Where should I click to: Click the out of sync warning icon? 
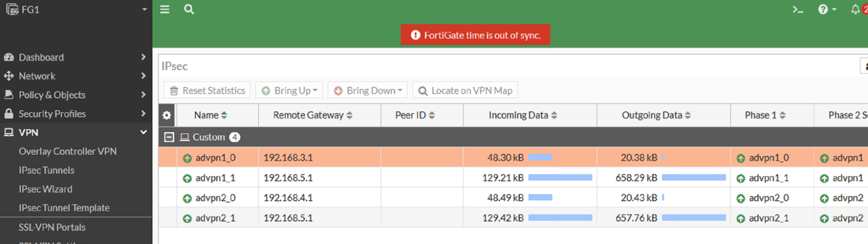coord(416,35)
